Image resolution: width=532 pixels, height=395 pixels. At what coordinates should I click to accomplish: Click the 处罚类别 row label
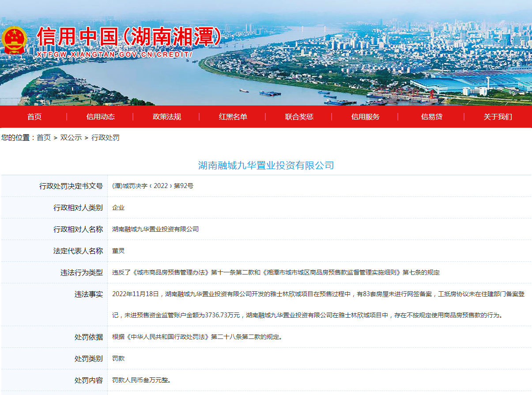[89, 358]
